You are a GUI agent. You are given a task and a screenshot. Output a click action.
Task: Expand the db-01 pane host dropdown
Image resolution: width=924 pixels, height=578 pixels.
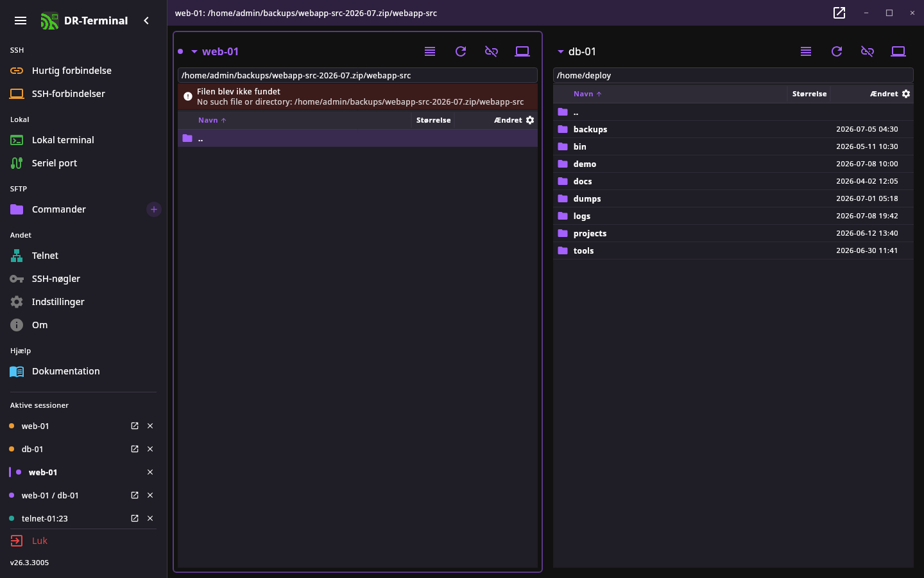tap(561, 51)
